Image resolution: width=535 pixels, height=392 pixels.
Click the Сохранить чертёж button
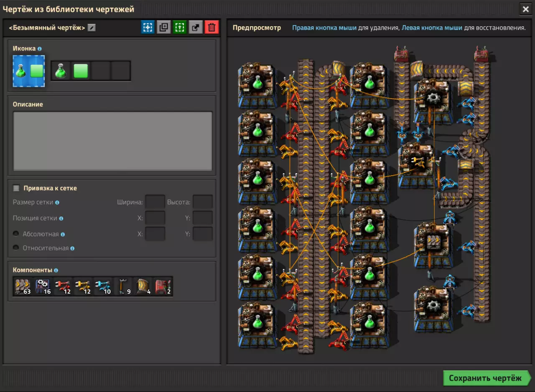click(487, 378)
